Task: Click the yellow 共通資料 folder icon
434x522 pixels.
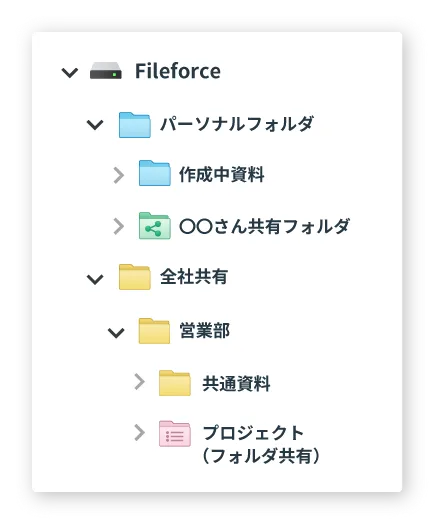Action: pyautogui.click(x=175, y=383)
